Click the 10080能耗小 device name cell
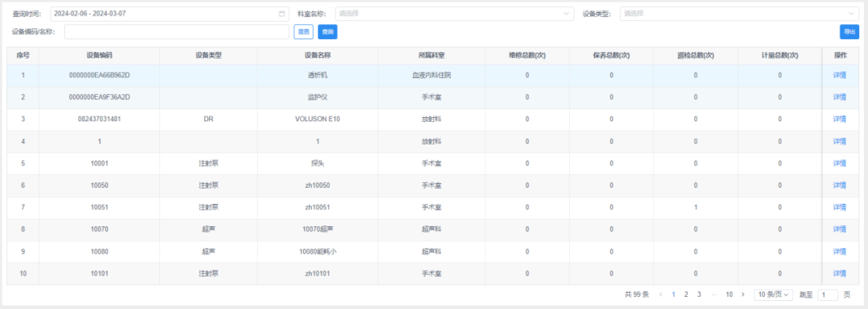 (x=317, y=251)
